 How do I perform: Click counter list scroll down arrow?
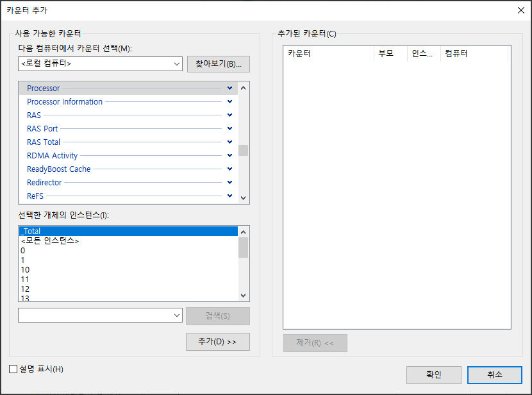pyautogui.click(x=243, y=198)
